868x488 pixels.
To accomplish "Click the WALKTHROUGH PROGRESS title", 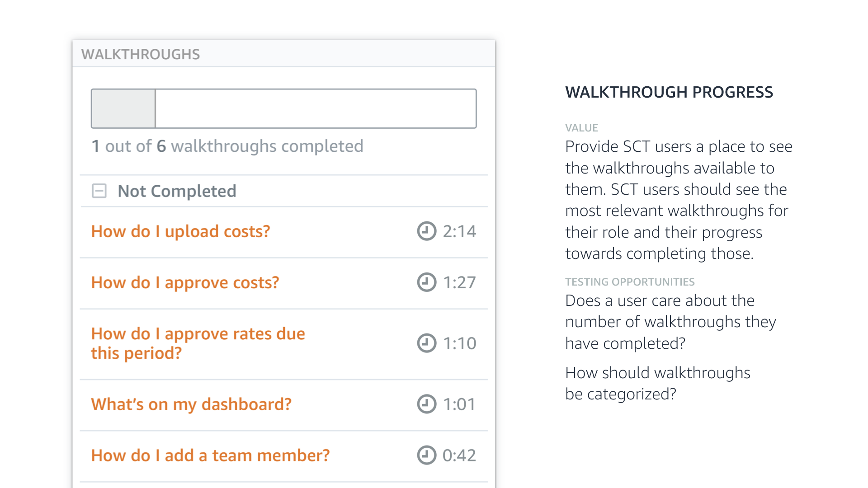I will pos(669,92).
